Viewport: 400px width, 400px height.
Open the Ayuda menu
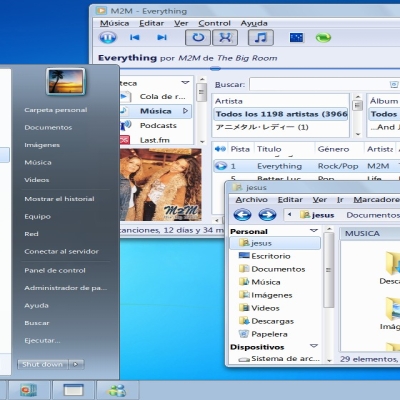[x=254, y=23]
